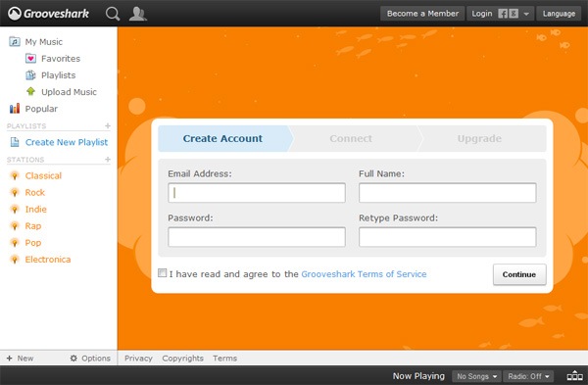The image size is (588, 385).
Task: Open the Language menu
Action: 559,14
